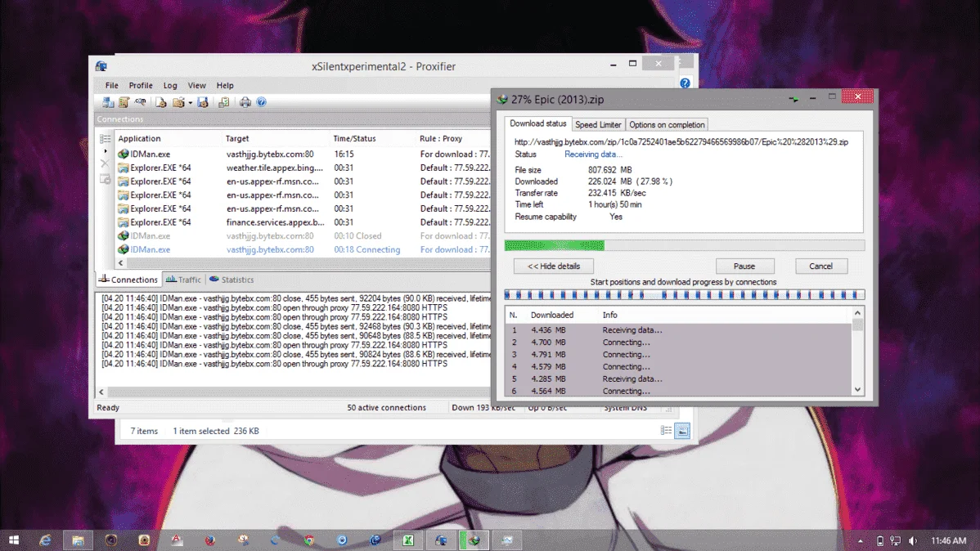Open Internet Explorer from the taskbar
The width and height of the screenshot is (980, 551).
tap(45, 540)
